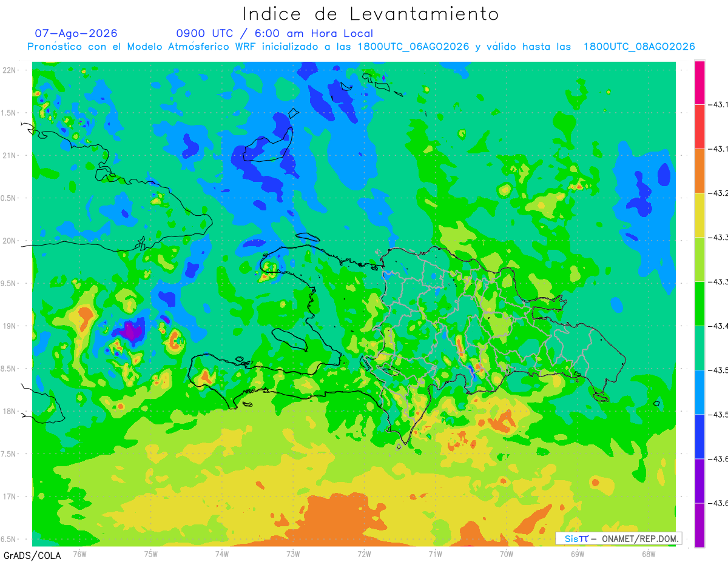Click the 73W longitude label
Viewport: 728px width, 562px height.
pos(293,553)
